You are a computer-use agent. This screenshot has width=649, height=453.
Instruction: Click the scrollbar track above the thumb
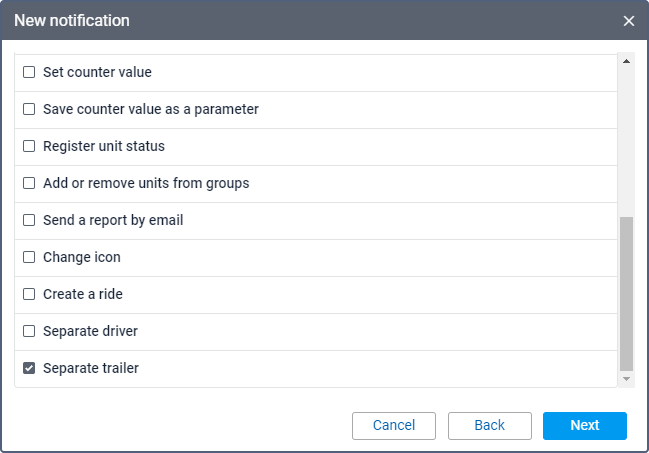pos(627,140)
